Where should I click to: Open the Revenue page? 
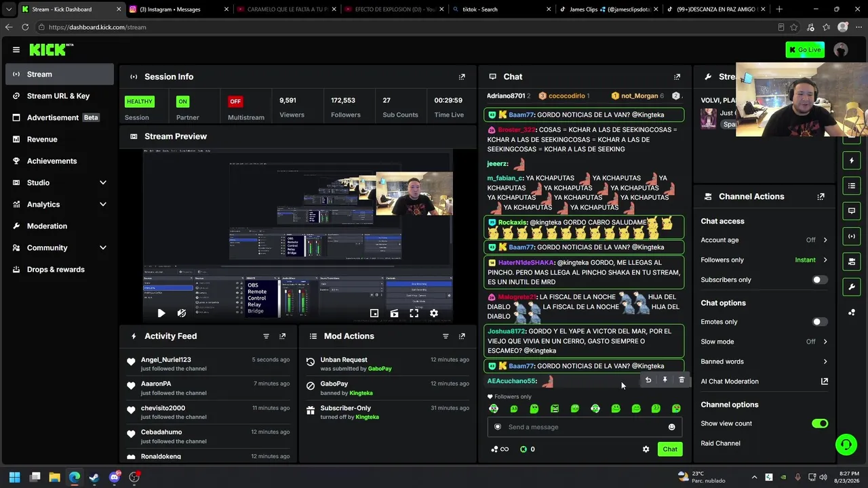click(x=60, y=139)
